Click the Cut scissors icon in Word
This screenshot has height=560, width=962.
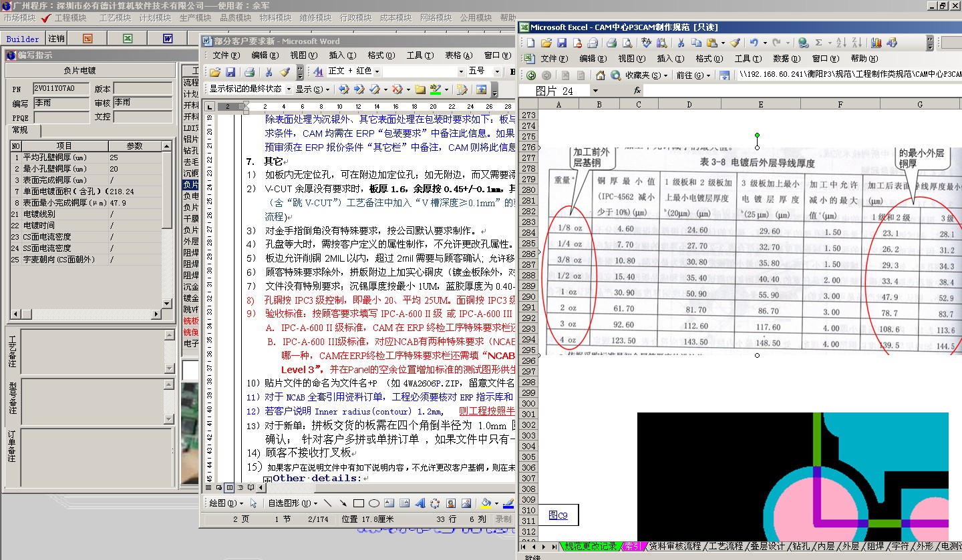coord(269,72)
